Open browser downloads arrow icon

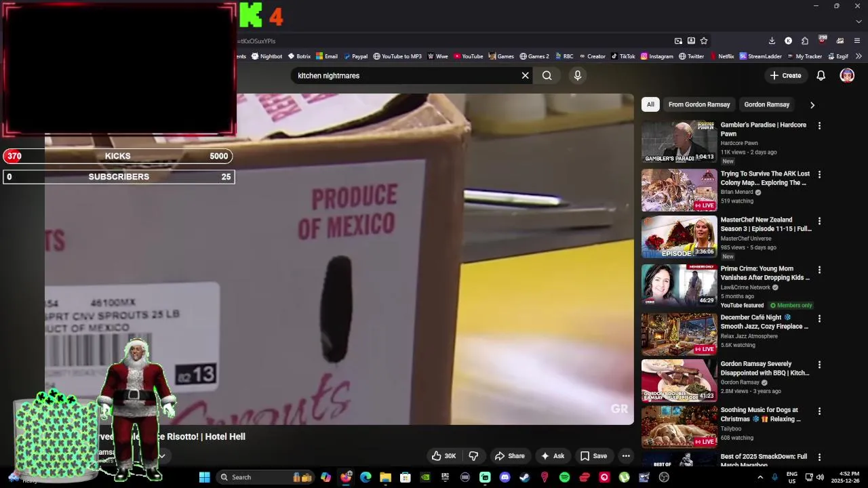[x=772, y=41]
